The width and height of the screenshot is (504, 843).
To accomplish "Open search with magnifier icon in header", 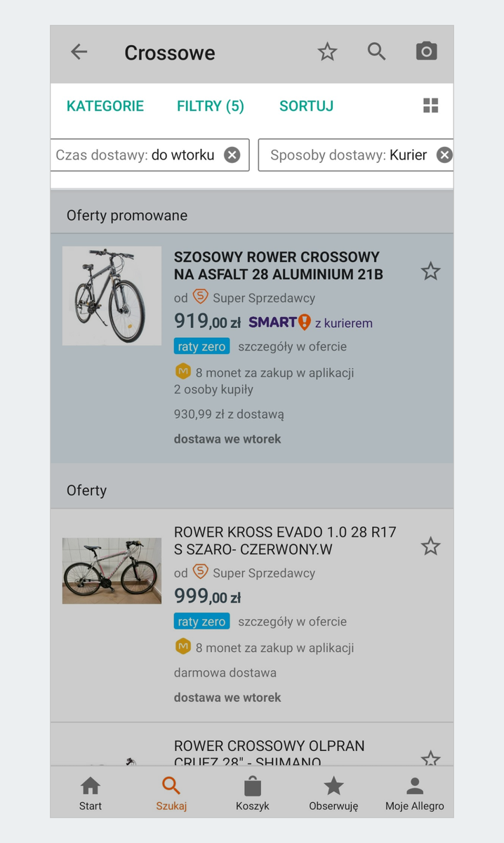I will (x=377, y=51).
